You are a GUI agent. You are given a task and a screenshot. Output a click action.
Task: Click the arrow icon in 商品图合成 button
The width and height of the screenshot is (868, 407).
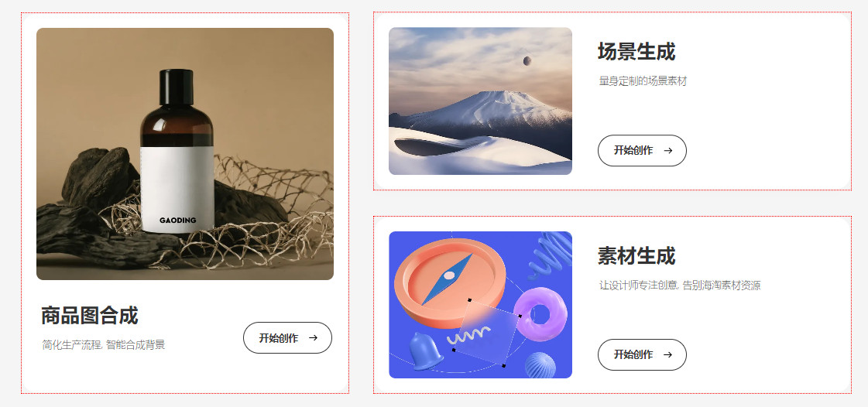(313, 338)
